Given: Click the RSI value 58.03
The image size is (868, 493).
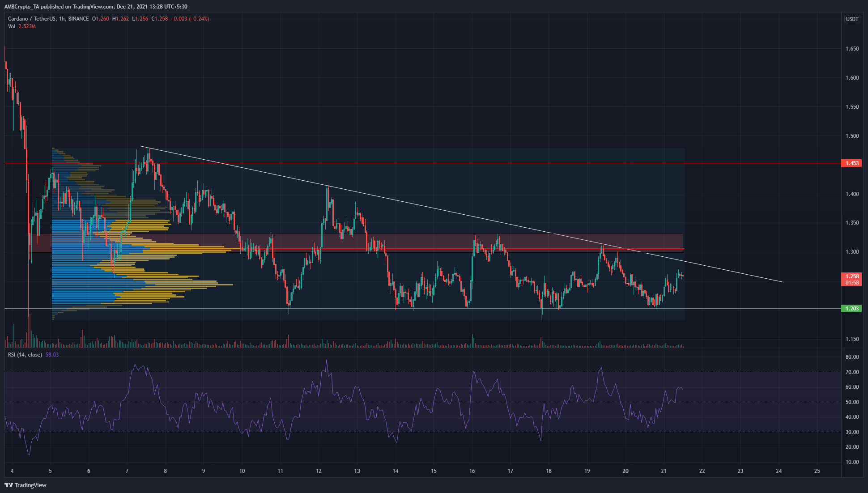Looking at the screenshot, I should 52,355.
